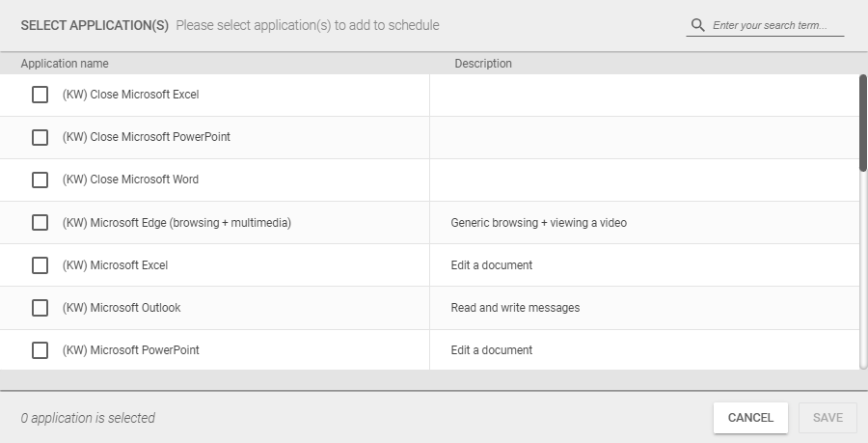This screenshot has height=443, width=868.
Task: Toggle the (KW) Microsoft Outlook checkbox
Action: point(40,308)
